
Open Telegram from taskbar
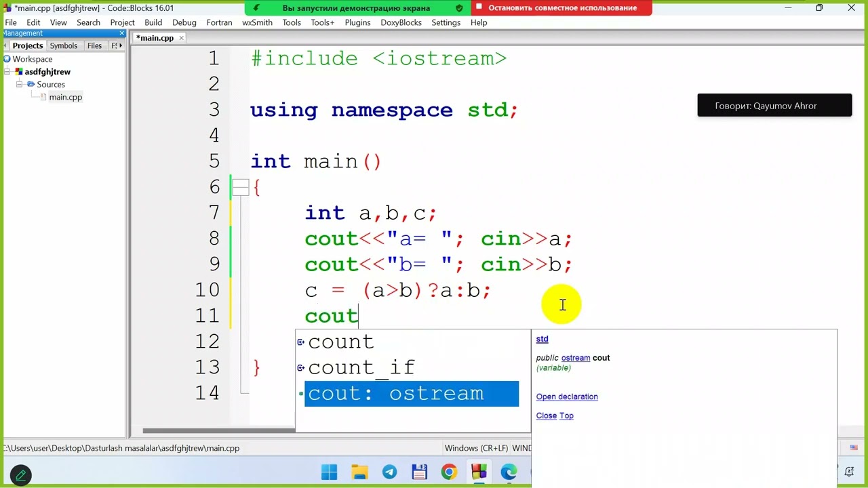point(389,472)
